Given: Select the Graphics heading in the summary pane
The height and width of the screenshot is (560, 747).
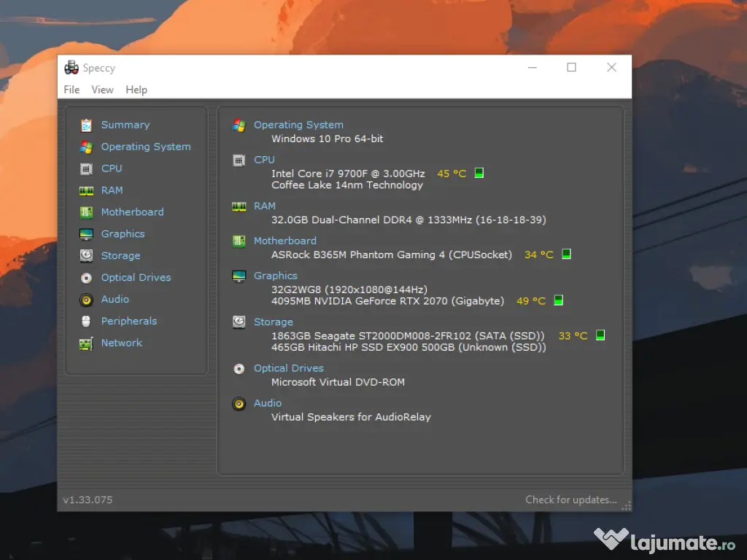Looking at the screenshot, I should pos(275,275).
